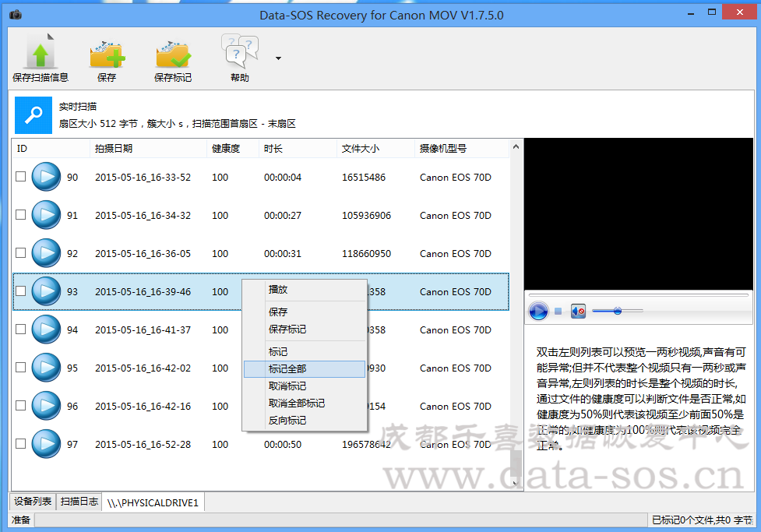Check the checkbox for video 91

click(21, 215)
